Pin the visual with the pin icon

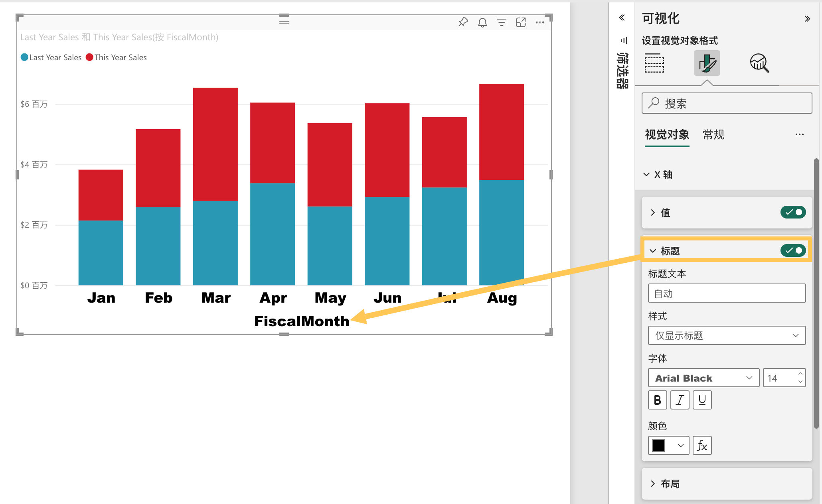pyautogui.click(x=463, y=22)
